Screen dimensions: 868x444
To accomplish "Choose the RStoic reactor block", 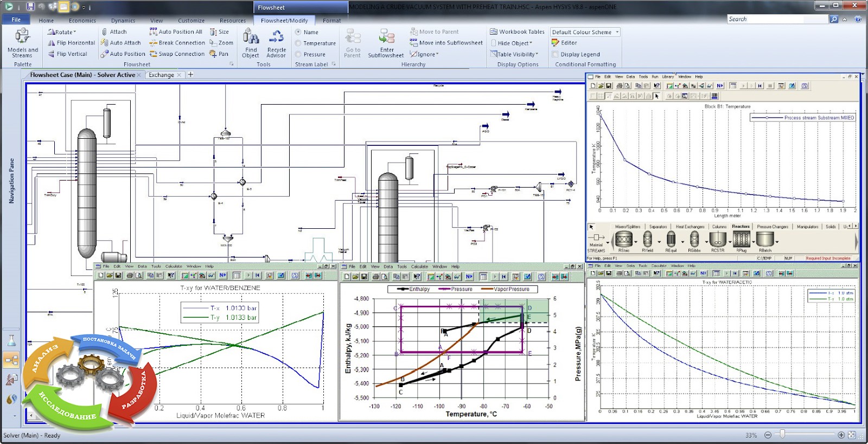I will pyautogui.click(x=624, y=239).
